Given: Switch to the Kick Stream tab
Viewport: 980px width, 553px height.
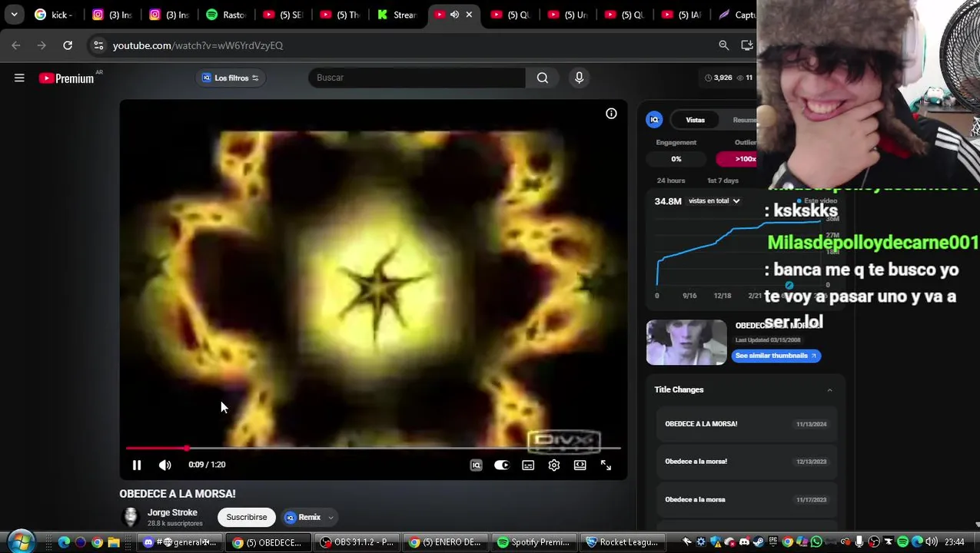Looking at the screenshot, I should click(x=397, y=15).
